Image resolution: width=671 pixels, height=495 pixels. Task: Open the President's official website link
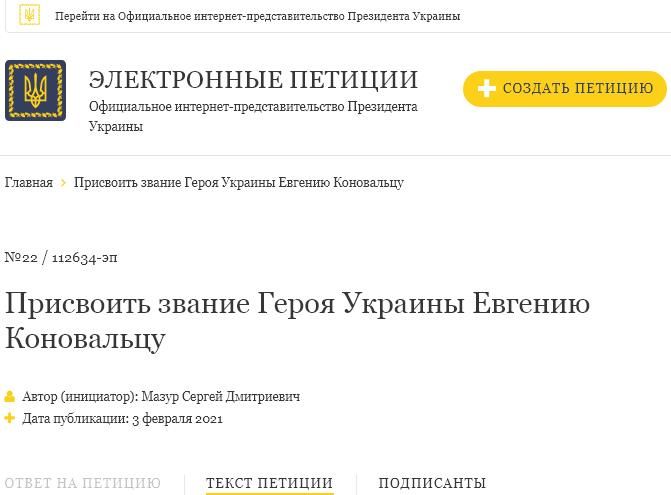pos(257,16)
